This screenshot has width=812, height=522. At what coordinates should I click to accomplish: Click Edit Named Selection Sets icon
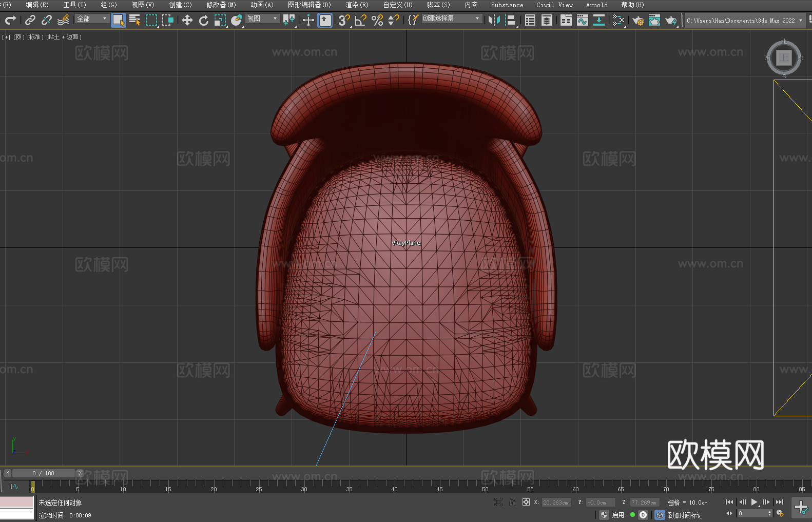(413, 20)
